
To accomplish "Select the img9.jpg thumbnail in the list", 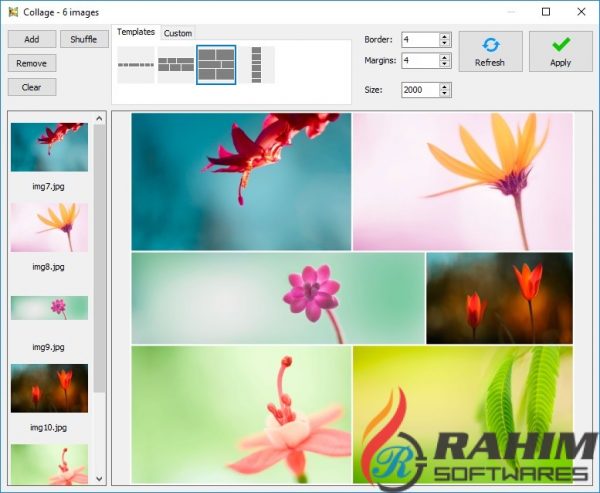I will [49, 308].
